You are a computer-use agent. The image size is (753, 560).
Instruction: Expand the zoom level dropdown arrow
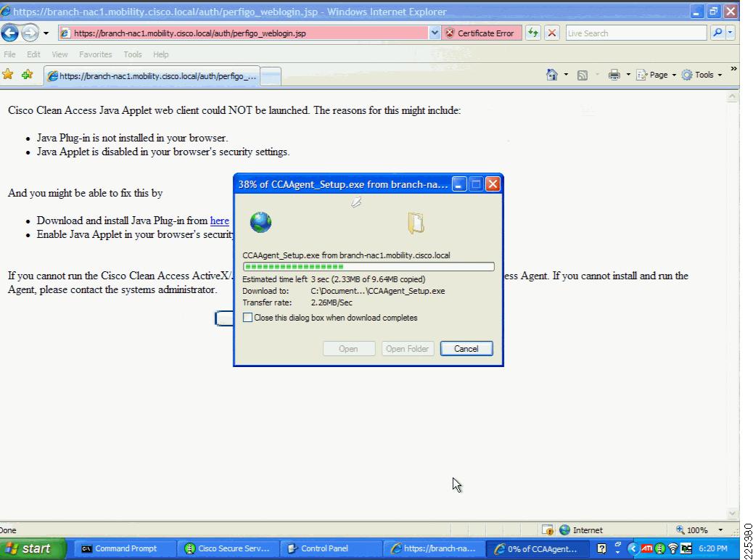720,530
